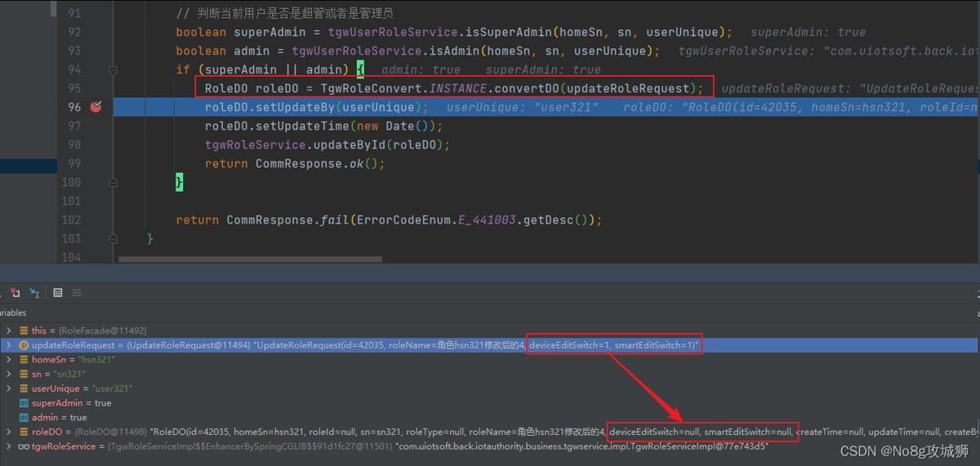Click 'isSuperAdmin' method on line 92
Screen dimensions: 980x466
coord(509,32)
